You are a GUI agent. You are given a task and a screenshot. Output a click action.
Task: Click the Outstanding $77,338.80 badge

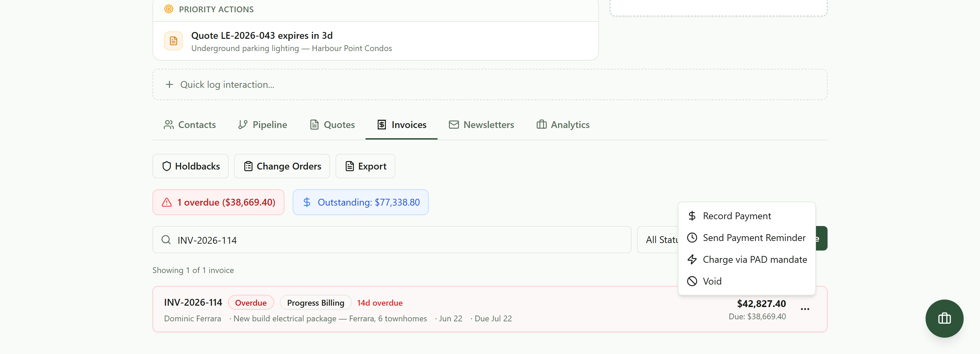(x=360, y=202)
